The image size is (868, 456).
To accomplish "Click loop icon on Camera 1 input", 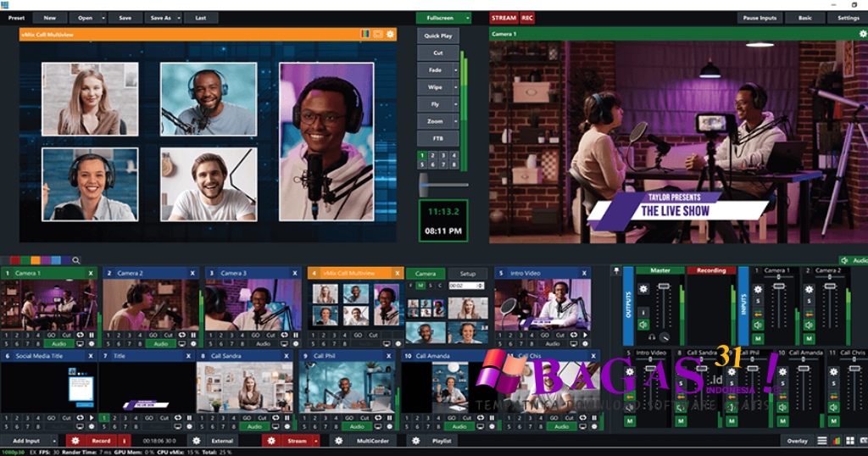I will tap(81, 336).
